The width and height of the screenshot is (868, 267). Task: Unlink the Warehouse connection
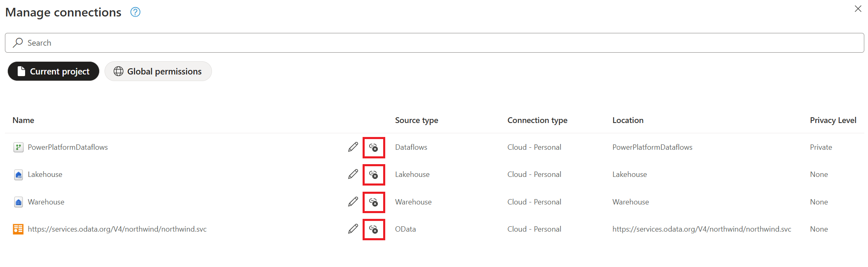(x=374, y=202)
